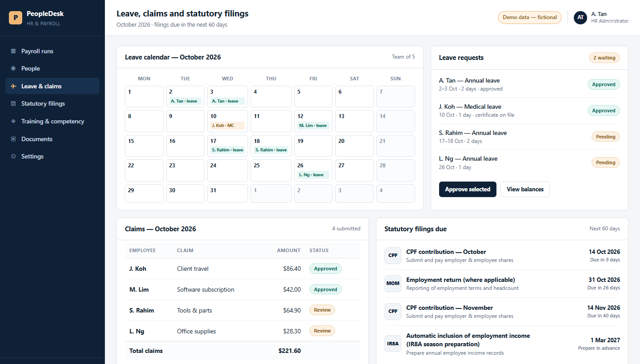Click the AT user avatar
Screen dimensions: 640x364
coord(580,17)
